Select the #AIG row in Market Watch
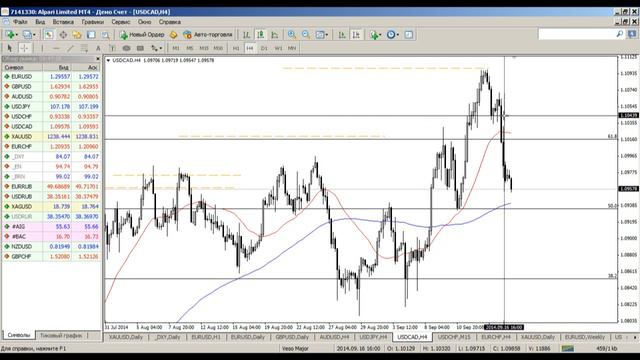Viewport: 640px width, 360px height. click(51, 227)
